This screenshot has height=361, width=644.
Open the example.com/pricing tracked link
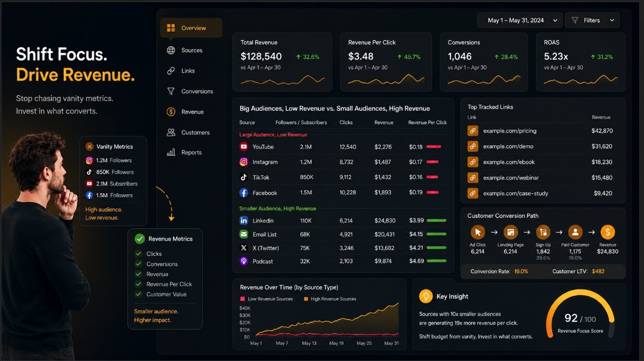[x=509, y=131]
